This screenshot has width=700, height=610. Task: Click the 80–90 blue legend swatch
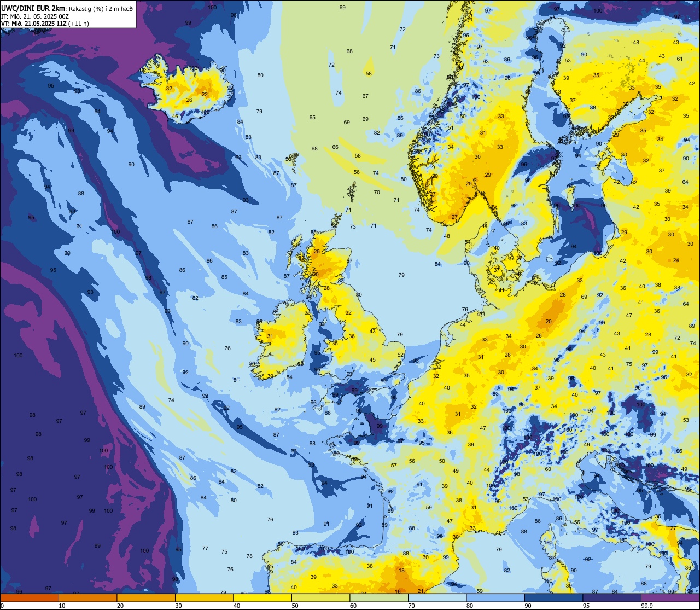(x=495, y=597)
